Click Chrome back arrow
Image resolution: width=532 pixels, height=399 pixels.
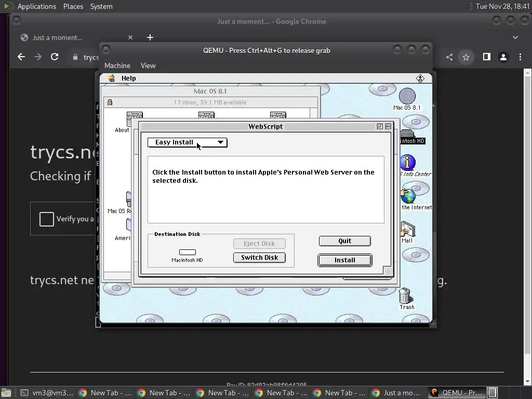(21, 57)
